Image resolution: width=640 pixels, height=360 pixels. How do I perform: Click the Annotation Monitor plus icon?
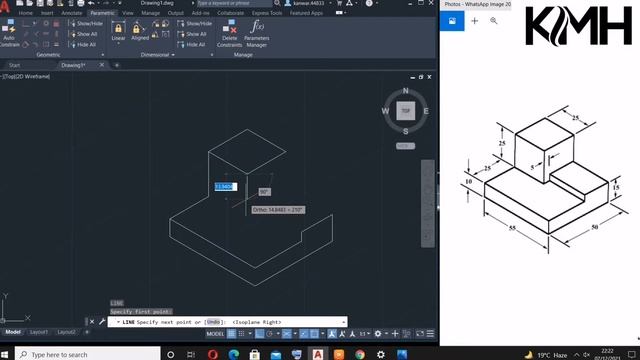point(395,334)
